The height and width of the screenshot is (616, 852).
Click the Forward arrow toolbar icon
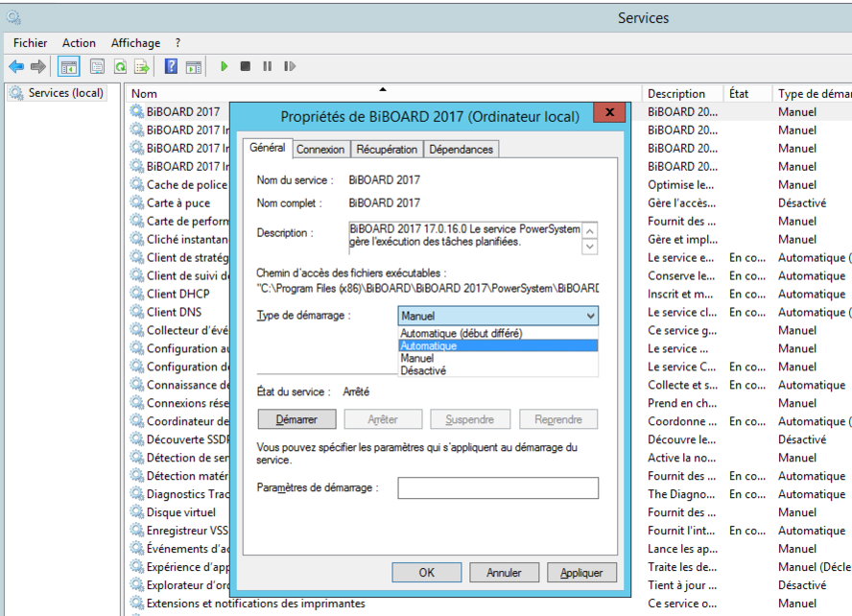tap(38, 67)
